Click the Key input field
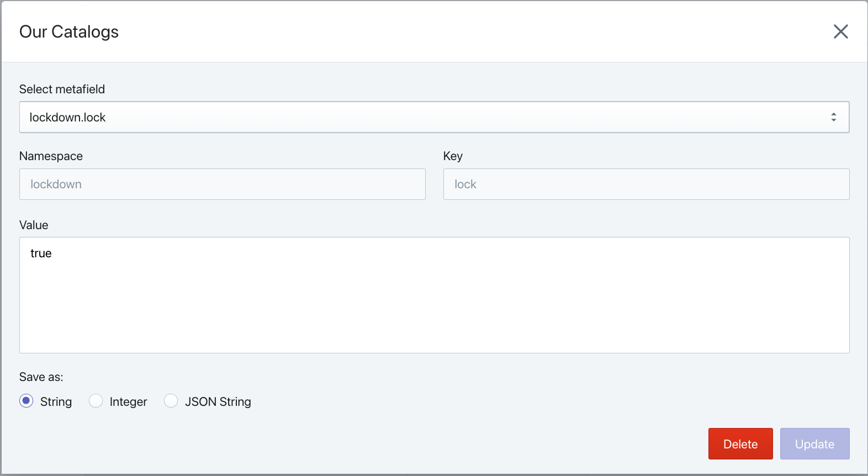 point(646,184)
